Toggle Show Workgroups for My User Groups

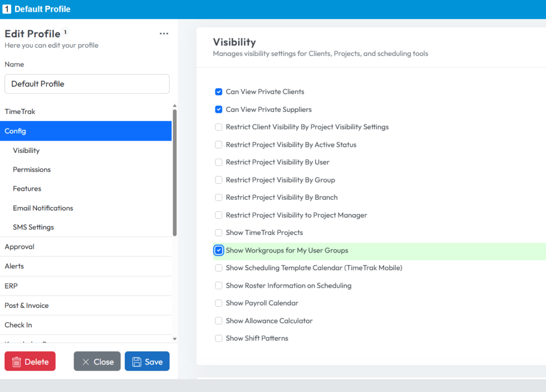pos(219,250)
